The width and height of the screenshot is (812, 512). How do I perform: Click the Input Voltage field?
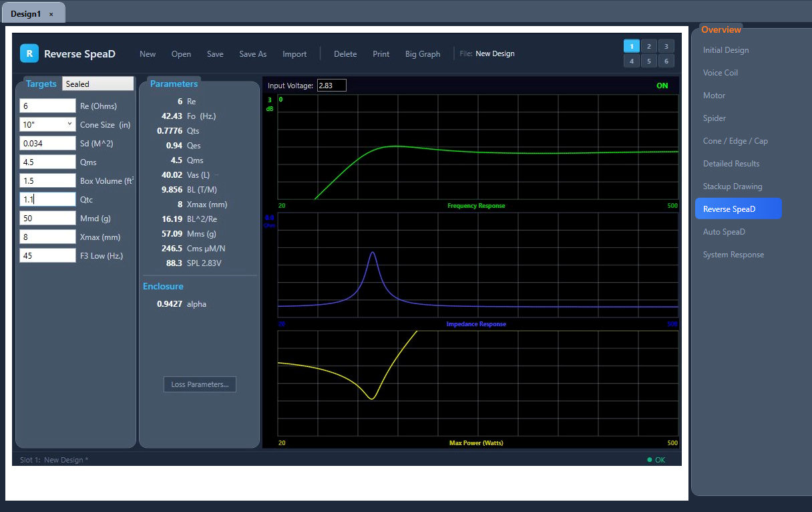pyautogui.click(x=331, y=86)
